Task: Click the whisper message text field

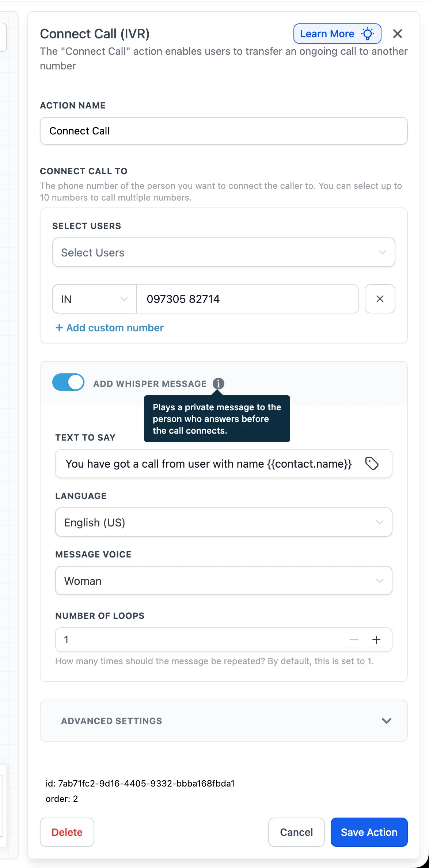Action: tap(208, 464)
